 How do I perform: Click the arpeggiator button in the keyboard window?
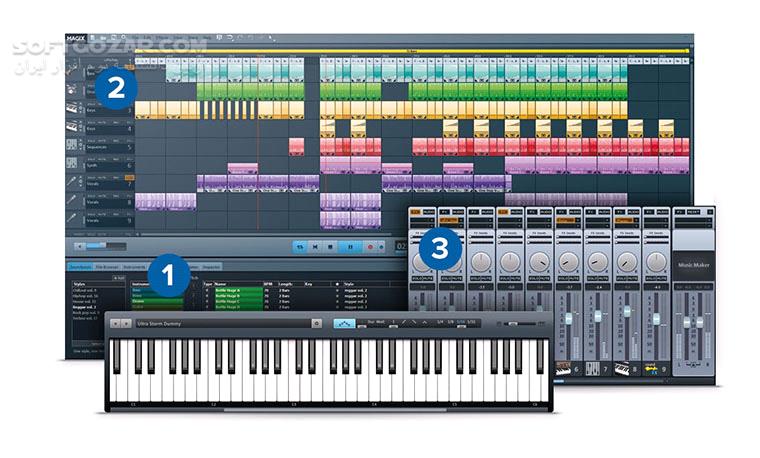pos(344,323)
